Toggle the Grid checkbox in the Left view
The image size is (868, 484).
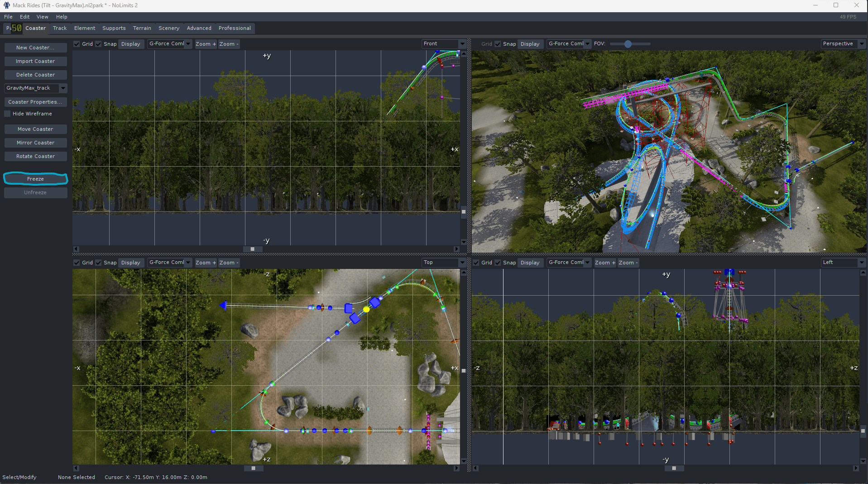pyautogui.click(x=476, y=263)
